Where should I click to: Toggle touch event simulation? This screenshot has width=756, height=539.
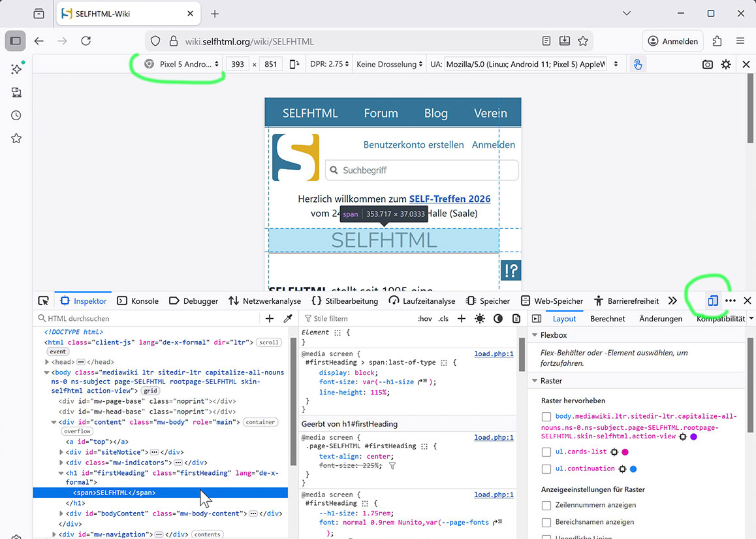637,64
